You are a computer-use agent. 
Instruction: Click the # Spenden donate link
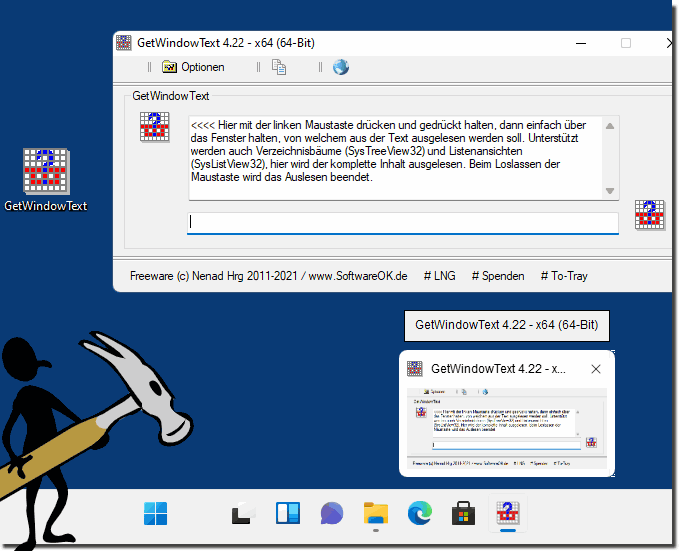[x=498, y=276]
